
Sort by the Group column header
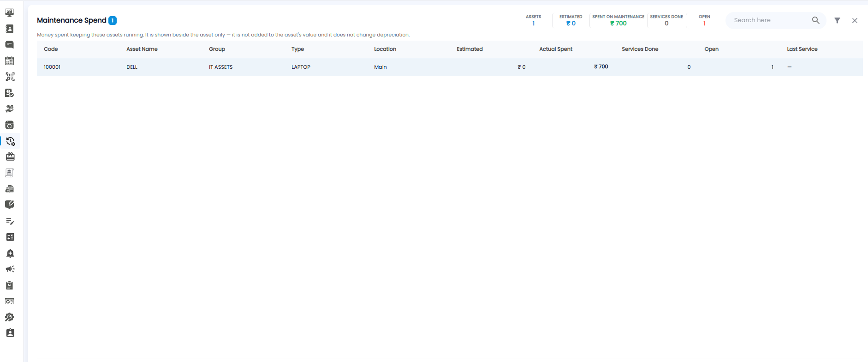point(217,49)
